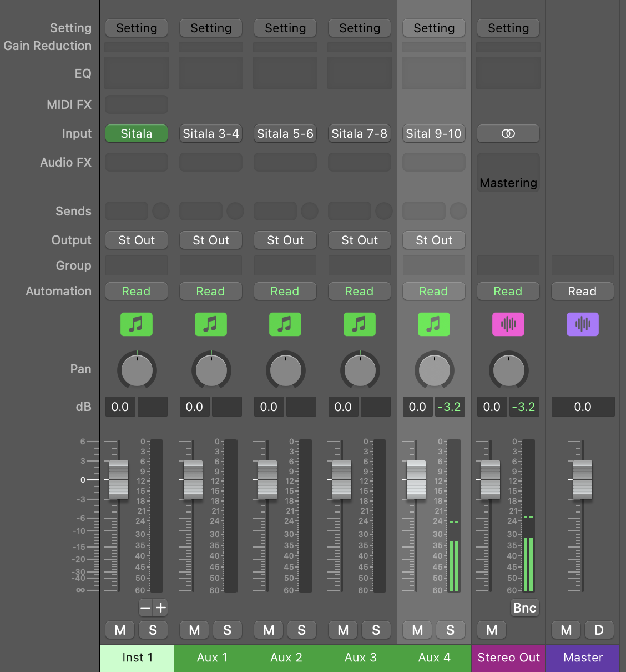Mute the Aux 2 channel
Screen dimensions: 626x672
[269, 630]
